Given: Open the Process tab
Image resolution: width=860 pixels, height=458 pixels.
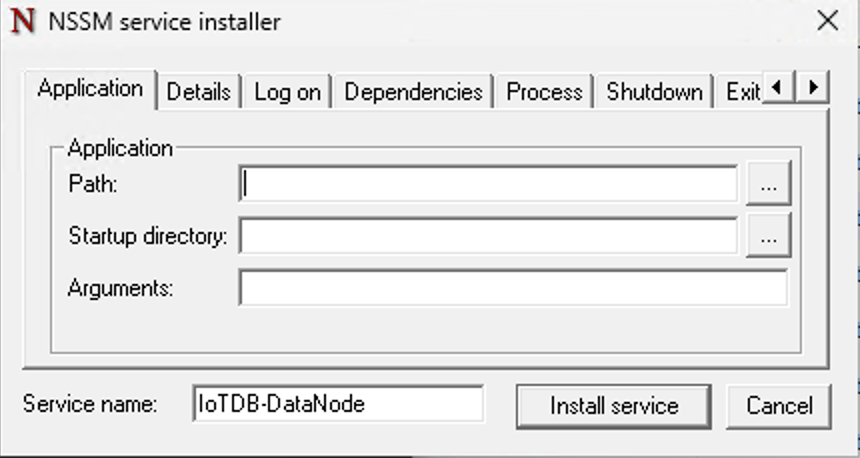Looking at the screenshot, I should click(x=544, y=92).
